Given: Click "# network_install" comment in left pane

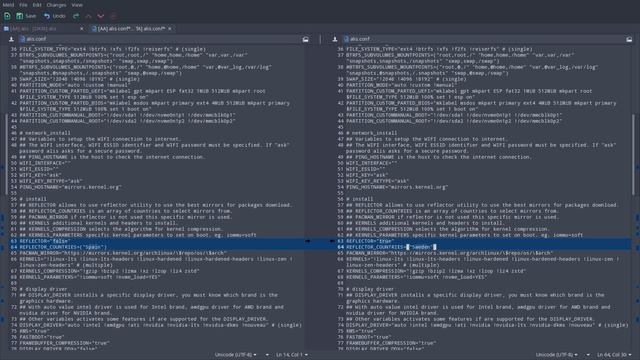Looking at the screenshot, I should pos(45,133).
